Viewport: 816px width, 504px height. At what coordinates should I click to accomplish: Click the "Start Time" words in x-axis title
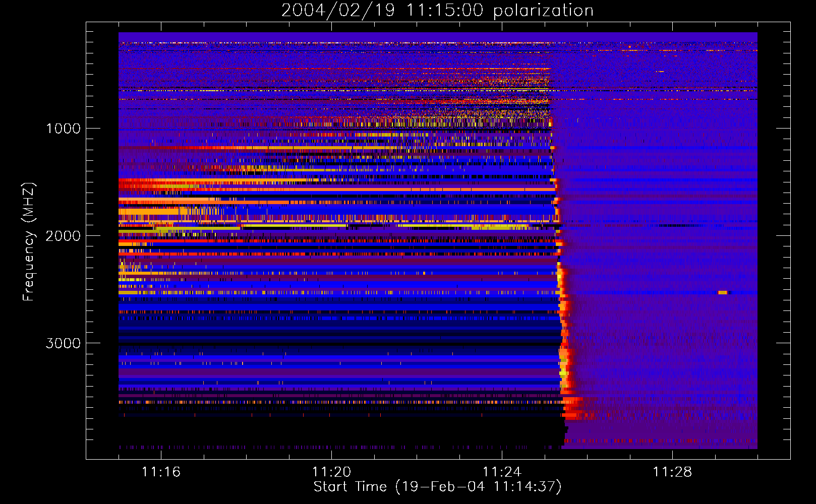point(350,487)
